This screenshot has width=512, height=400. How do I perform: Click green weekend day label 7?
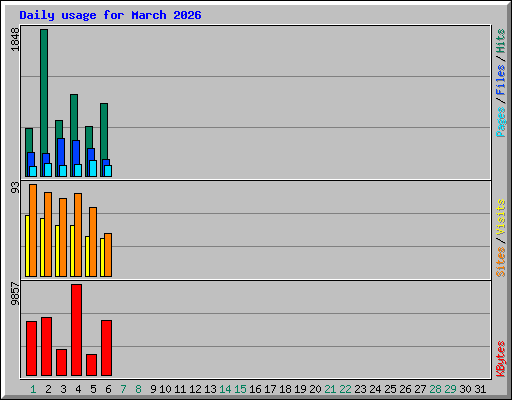123,389
